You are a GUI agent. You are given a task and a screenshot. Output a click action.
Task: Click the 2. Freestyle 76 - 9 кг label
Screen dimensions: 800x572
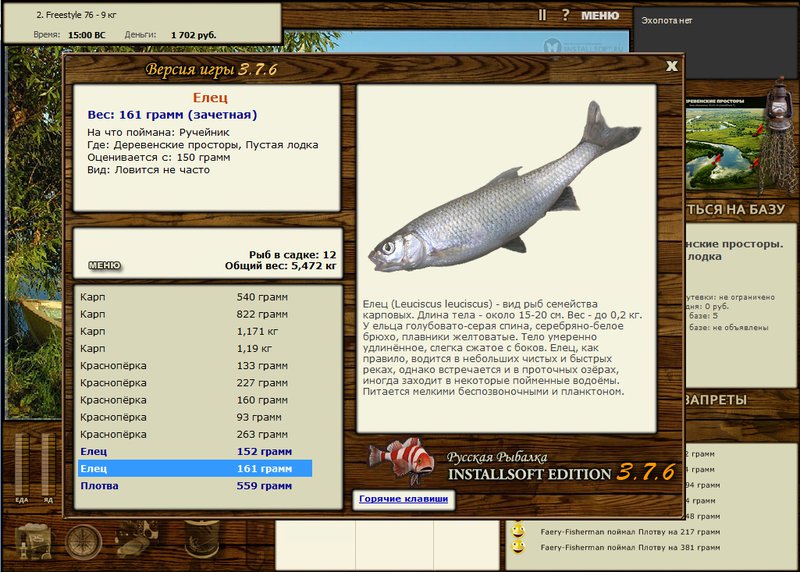76,15
